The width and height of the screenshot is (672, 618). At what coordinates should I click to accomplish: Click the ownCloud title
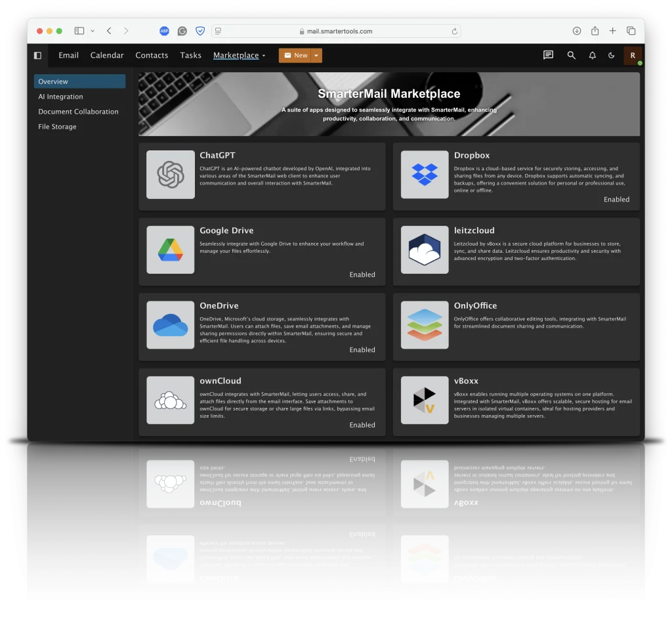(220, 380)
